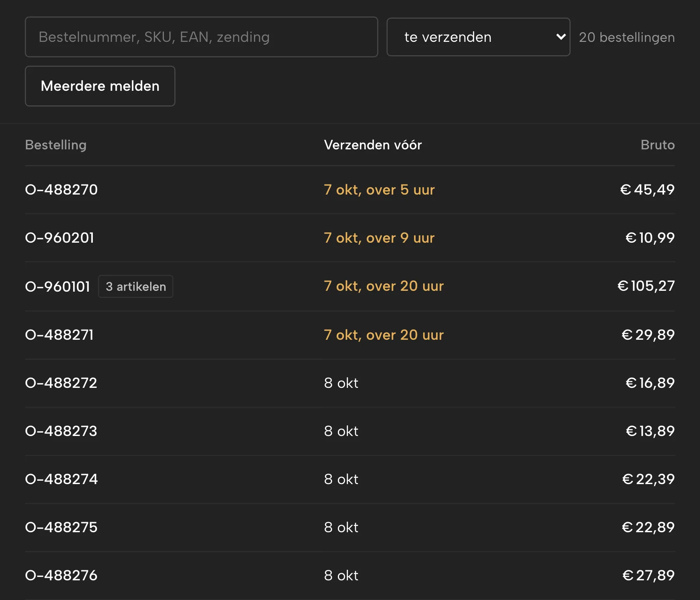Open order O-960101
Screen dimensions: 700x600
[x=58, y=286]
